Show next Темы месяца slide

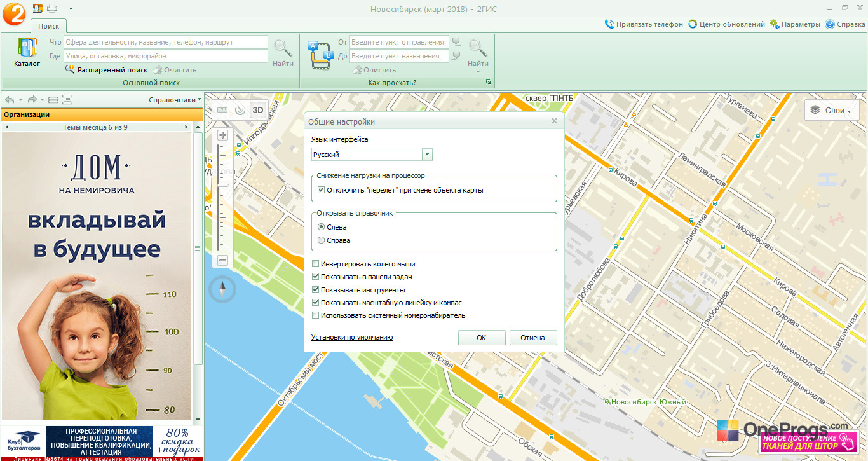(x=184, y=127)
